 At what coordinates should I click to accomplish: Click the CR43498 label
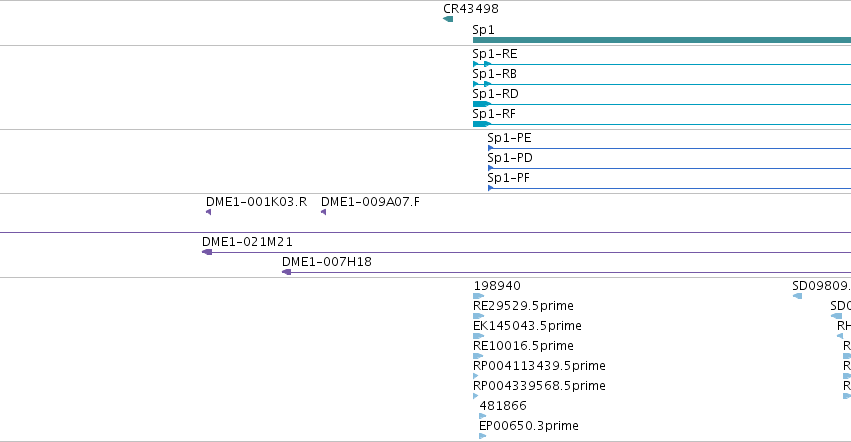click(471, 9)
